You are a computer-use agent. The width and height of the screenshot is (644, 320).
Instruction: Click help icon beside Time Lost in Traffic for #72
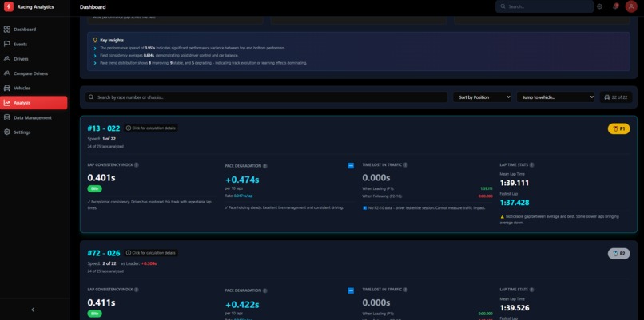click(x=405, y=290)
